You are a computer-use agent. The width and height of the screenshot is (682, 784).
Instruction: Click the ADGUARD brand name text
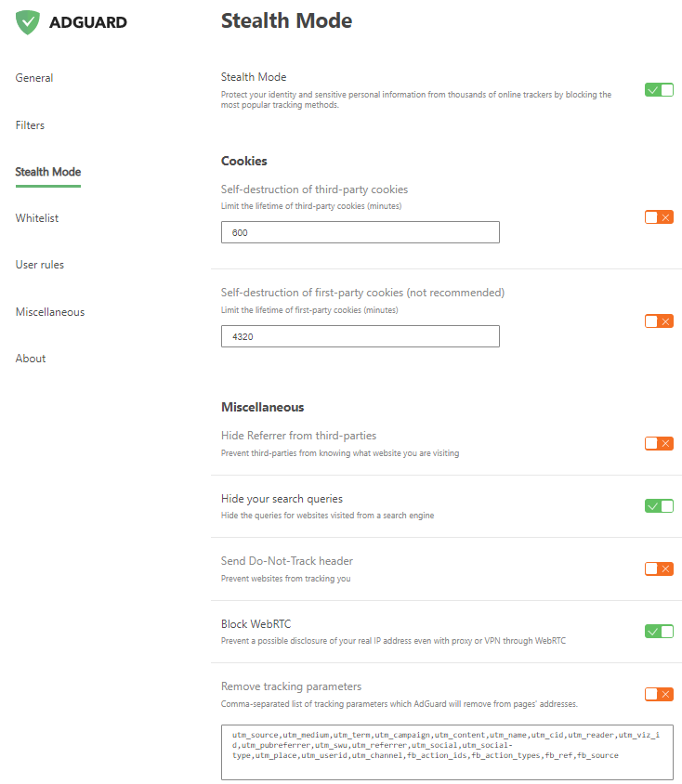(x=90, y=22)
